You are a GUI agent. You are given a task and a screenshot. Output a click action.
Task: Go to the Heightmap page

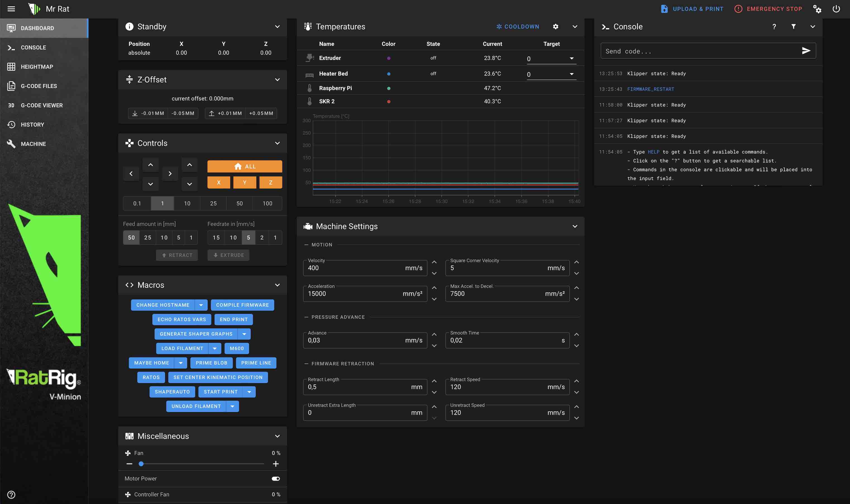37,67
